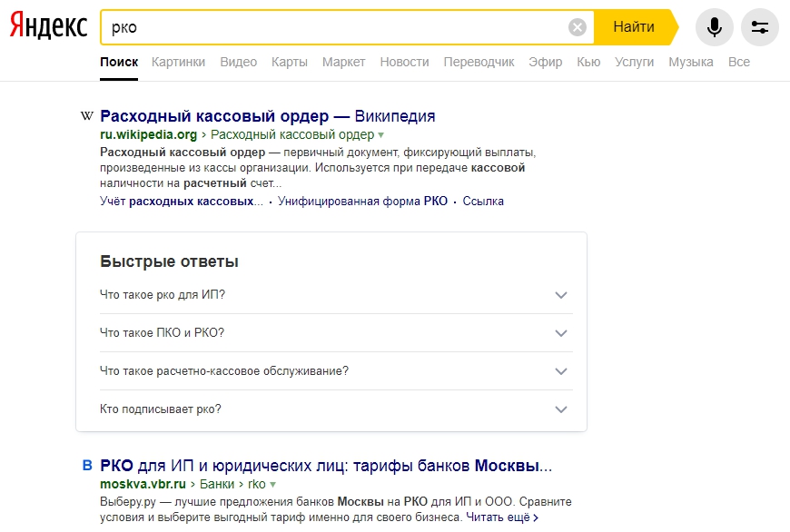The height and width of the screenshot is (532, 790).
Task: Open the Новости tab
Action: (x=404, y=62)
